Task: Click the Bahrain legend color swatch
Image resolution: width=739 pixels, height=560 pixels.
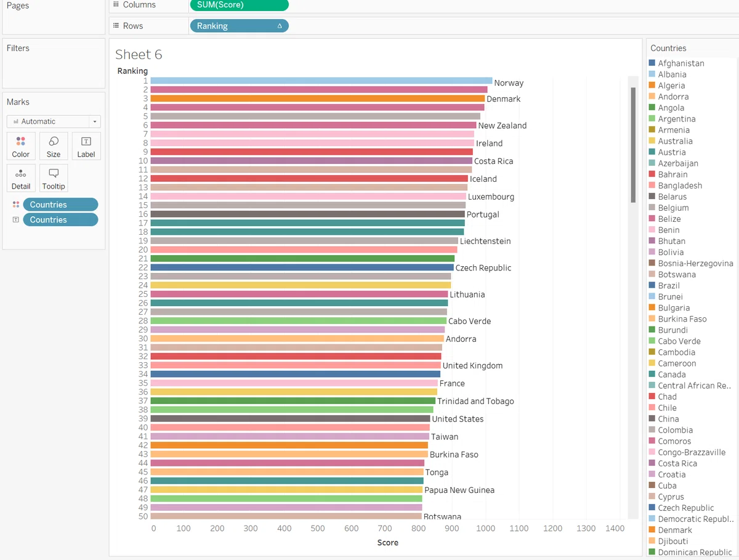Action: tap(652, 174)
